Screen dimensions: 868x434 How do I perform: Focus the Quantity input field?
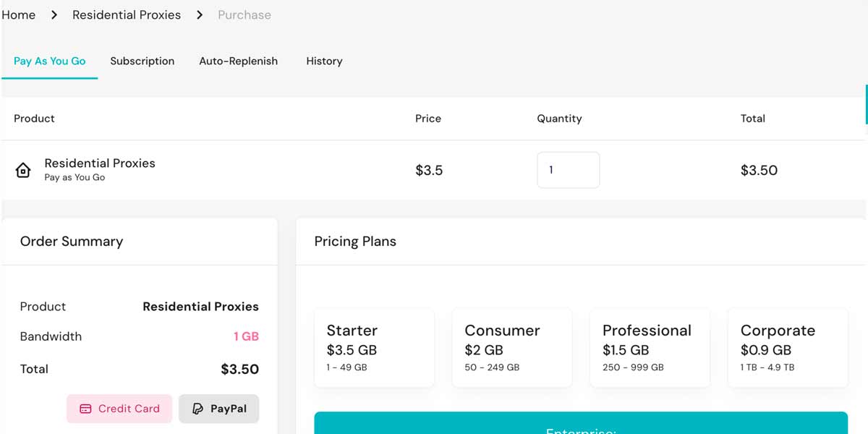coord(568,171)
